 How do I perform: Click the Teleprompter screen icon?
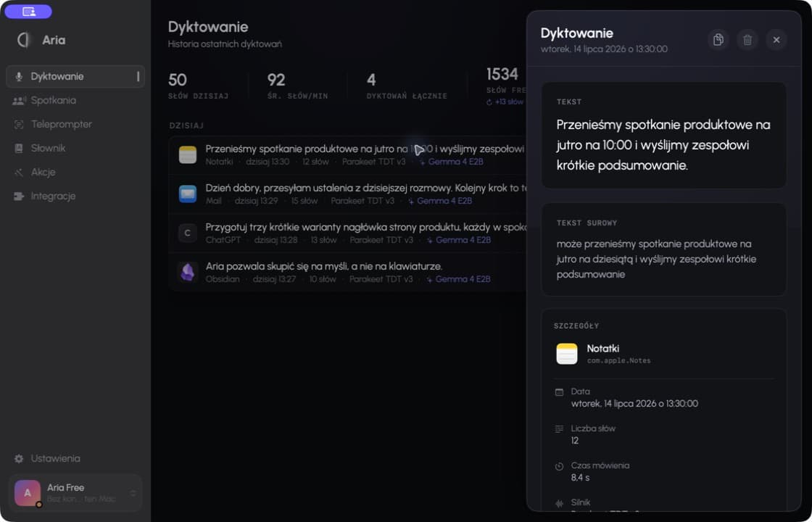[19, 124]
